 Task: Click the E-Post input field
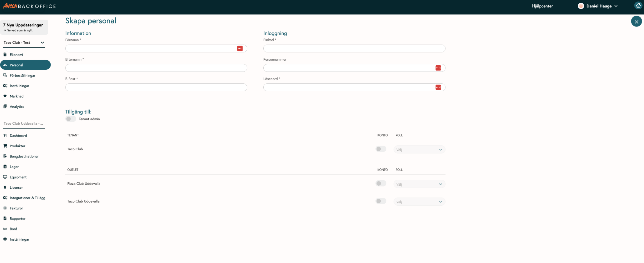[156, 87]
